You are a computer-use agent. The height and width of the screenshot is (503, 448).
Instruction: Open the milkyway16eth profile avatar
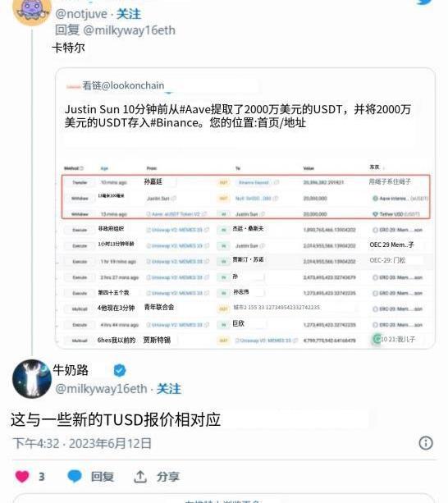point(32,379)
